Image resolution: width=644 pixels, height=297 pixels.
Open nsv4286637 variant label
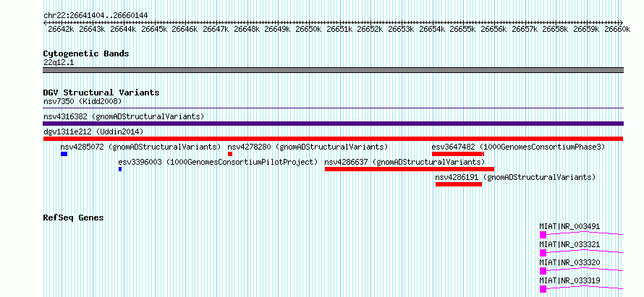click(x=404, y=163)
